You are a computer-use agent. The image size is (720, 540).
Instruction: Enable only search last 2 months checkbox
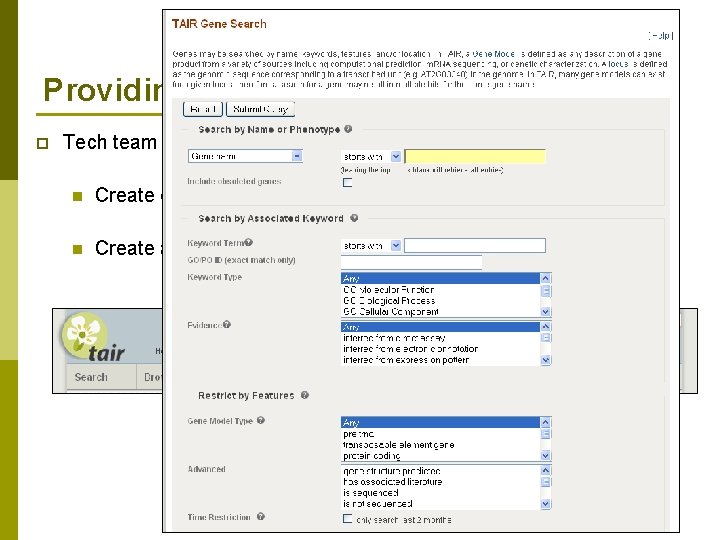pos(348,518)
